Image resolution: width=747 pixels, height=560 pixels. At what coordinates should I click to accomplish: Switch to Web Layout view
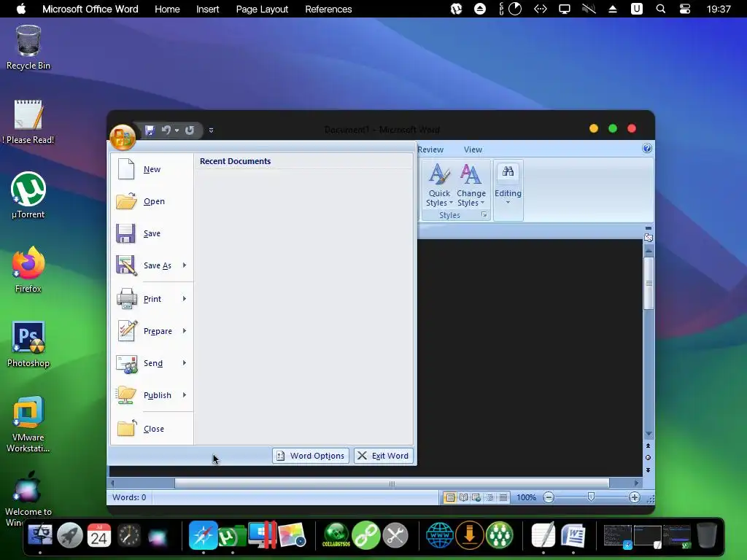(x=476, y=497)
